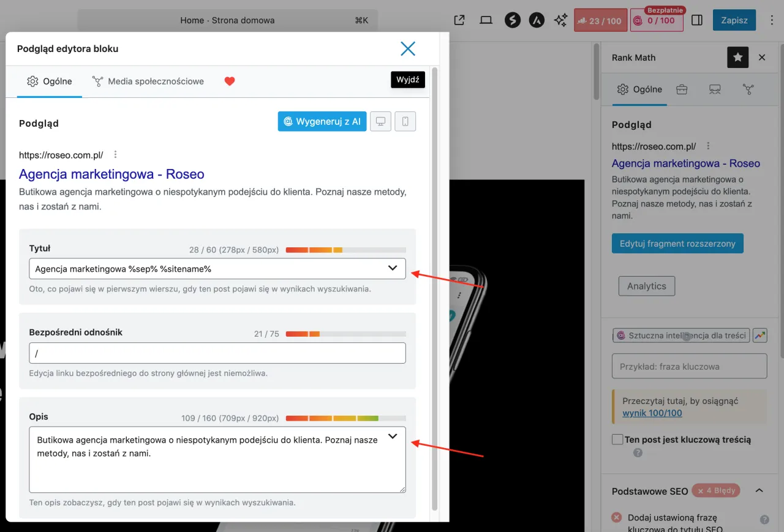The width and height of the screenshot is (784, 532).
Task: Expand the Tytuł variables dropdown
Action: point(394,268)
